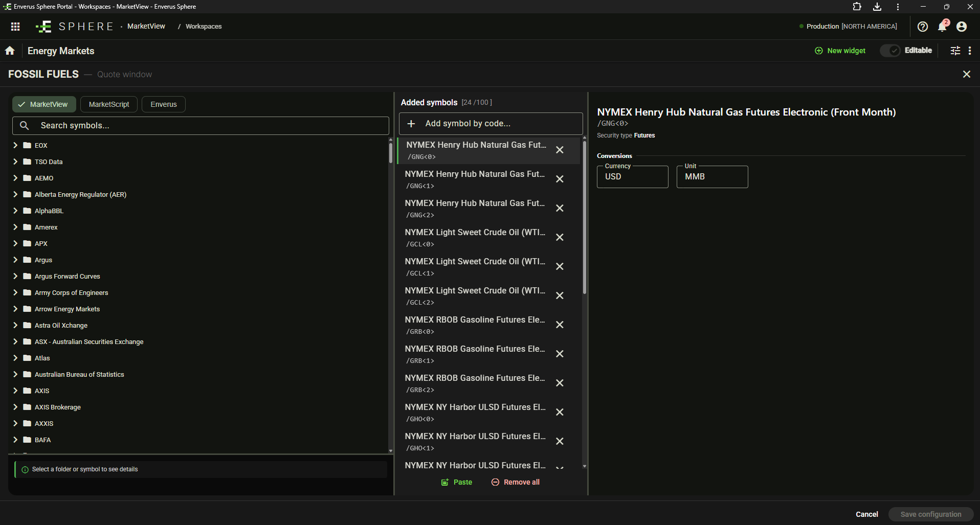980x525 pixels.
Task: Click the Sphere logo
Action: pos(75,27)
